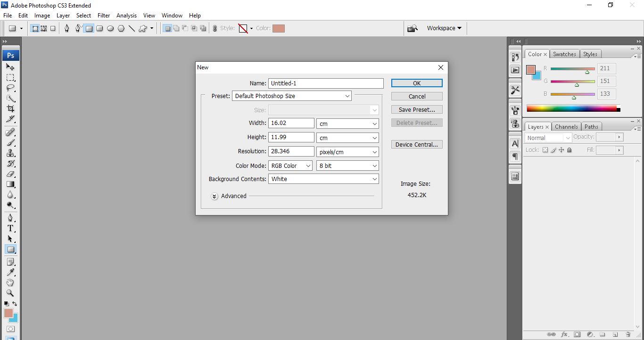The image size is (644, 340).
Task: Open the History panel icon in dock
Action: 515,57
